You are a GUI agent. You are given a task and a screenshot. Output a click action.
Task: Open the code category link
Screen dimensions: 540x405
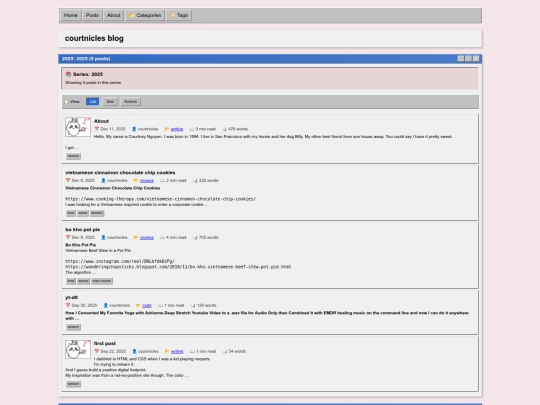click(x=147, y=305)
